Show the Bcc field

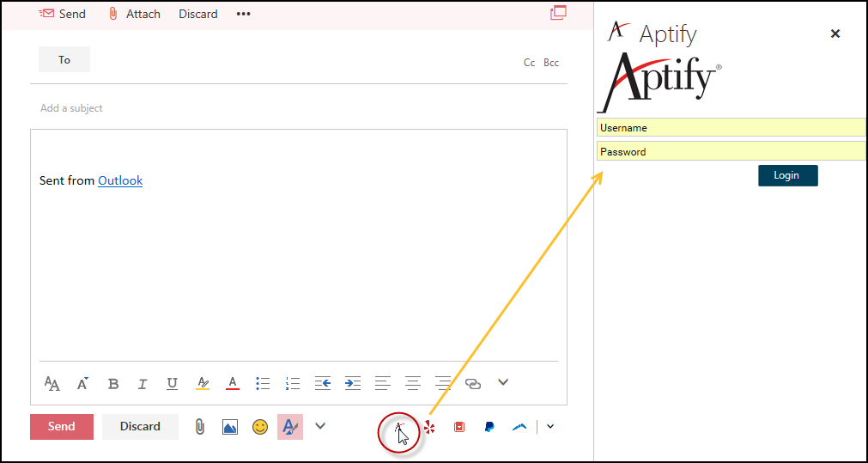tap(551, 63)
